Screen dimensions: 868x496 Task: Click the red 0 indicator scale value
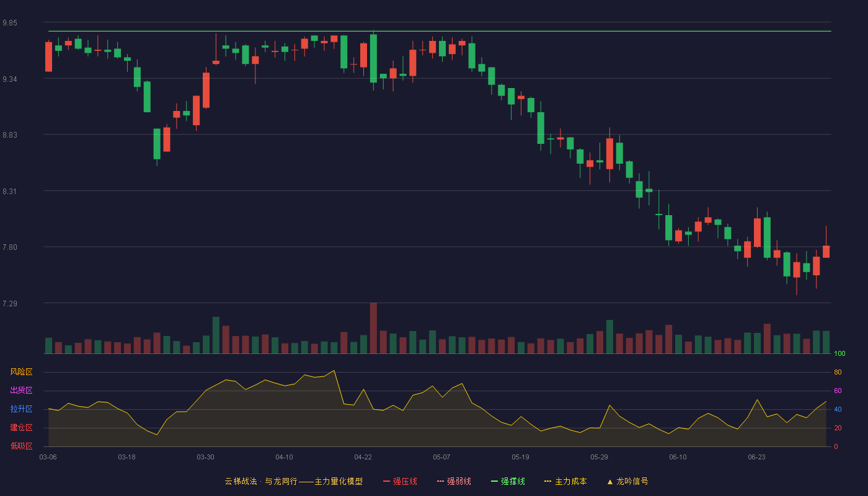click(836, 446)
